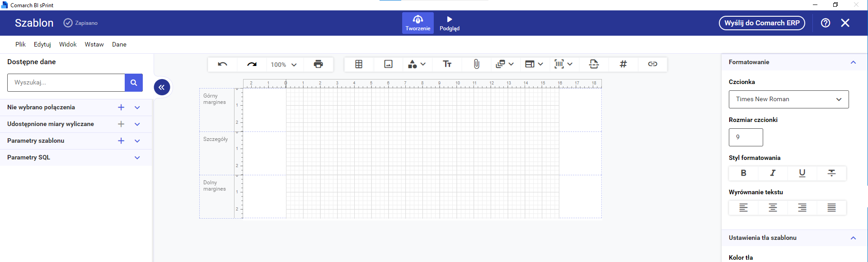Switch to Podgląd preview mode

tap(450, 23)
